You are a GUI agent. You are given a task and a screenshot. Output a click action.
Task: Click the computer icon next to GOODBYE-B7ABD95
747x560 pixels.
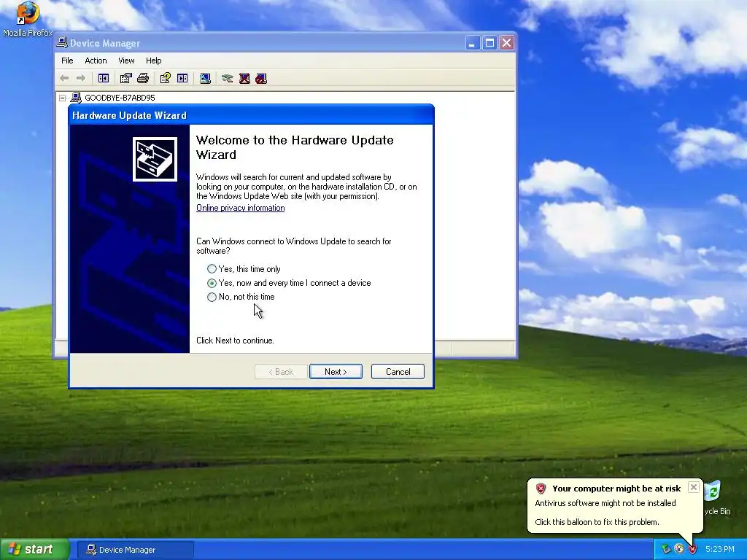76,98
